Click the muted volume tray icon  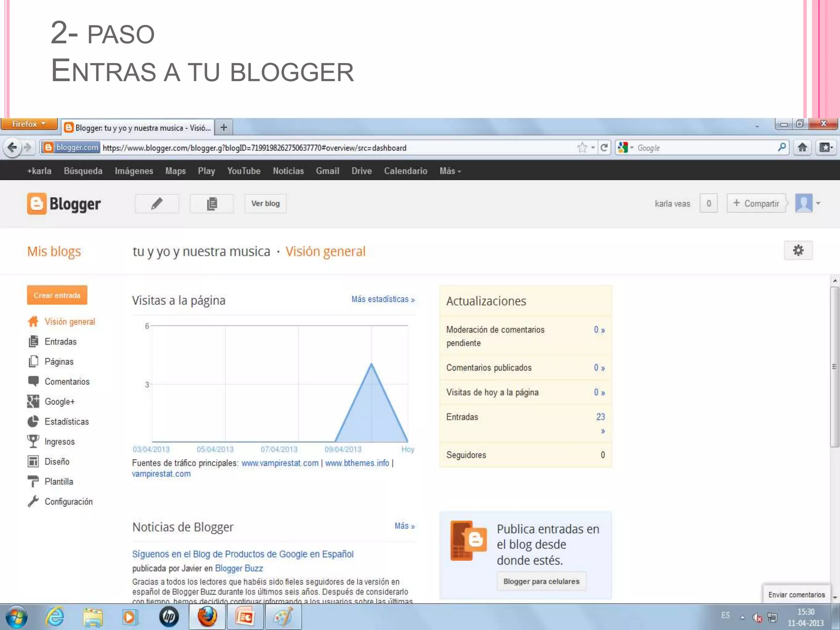coord(757,617)
